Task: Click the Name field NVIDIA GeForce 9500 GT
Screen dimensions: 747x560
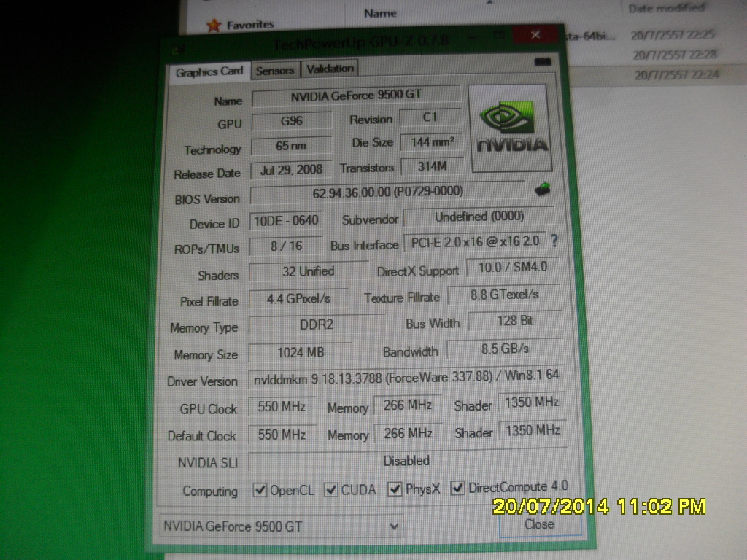Action: 356,96
